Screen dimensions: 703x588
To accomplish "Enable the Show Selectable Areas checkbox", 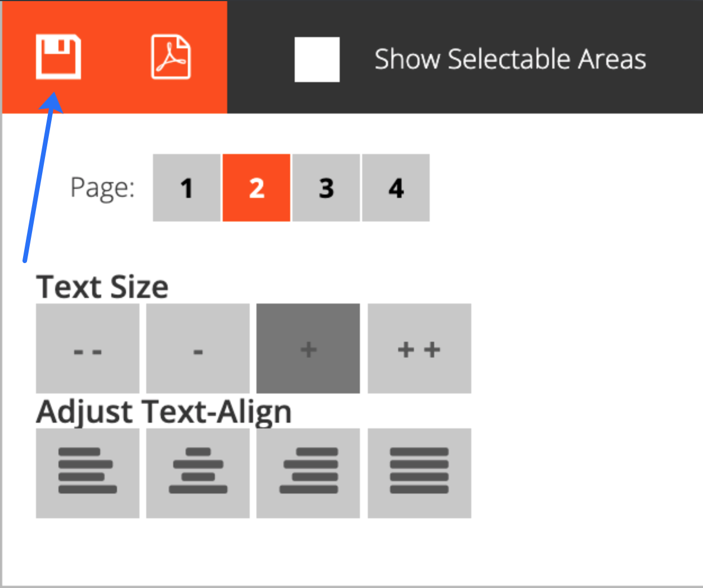I will pyautogui.click(x=317, y=60).
